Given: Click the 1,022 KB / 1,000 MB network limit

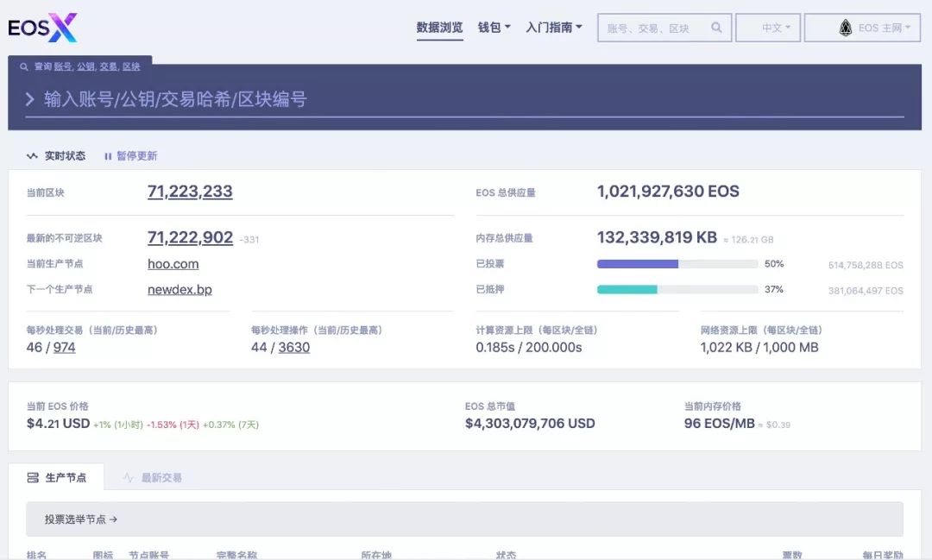Looking at the screenshot, I should [x=759, y=347].
